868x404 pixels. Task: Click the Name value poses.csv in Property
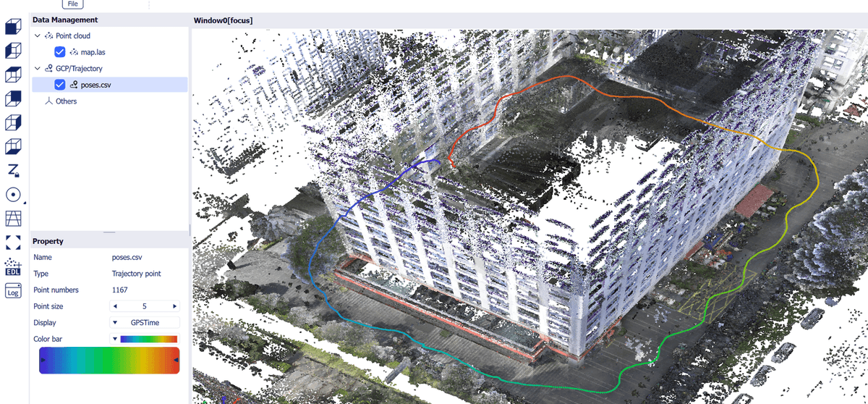[127, 257]
